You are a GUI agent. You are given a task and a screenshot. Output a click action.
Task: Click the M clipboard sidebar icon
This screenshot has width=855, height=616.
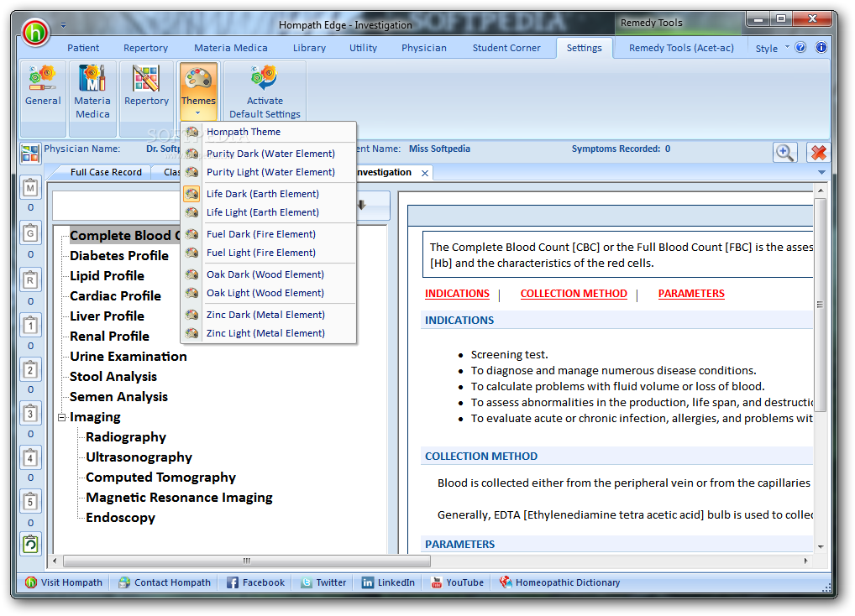30,188
